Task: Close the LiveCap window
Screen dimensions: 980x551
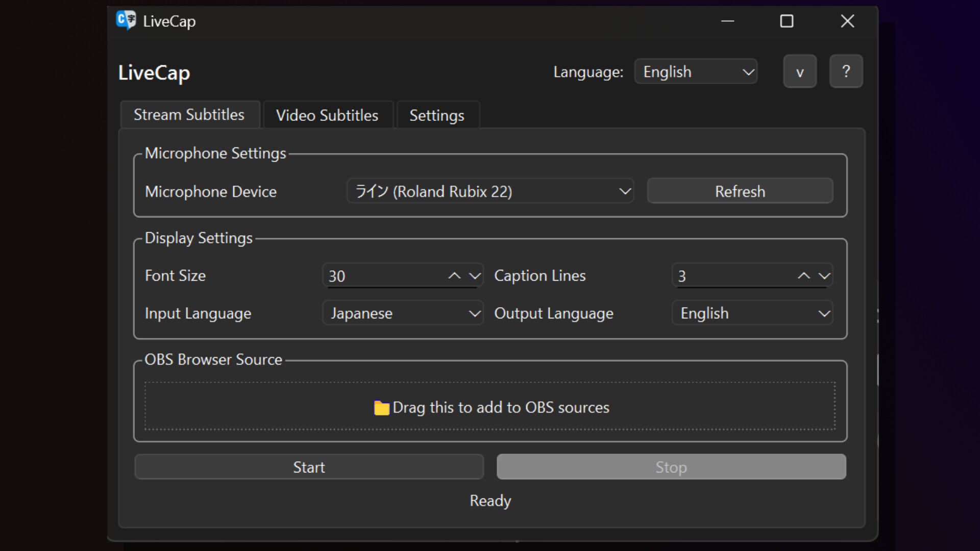Action: point(847,21)
